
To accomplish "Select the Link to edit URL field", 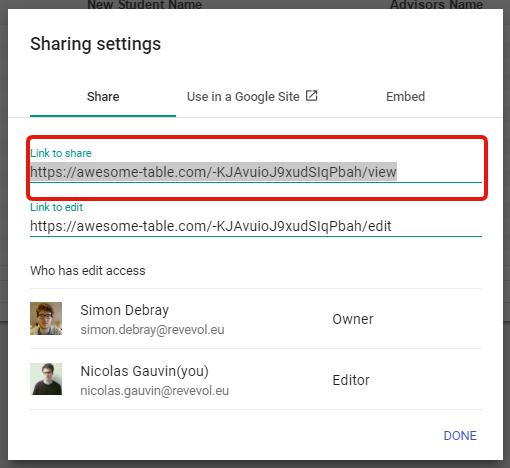I will pyautogui.click(x=256, y=226).
